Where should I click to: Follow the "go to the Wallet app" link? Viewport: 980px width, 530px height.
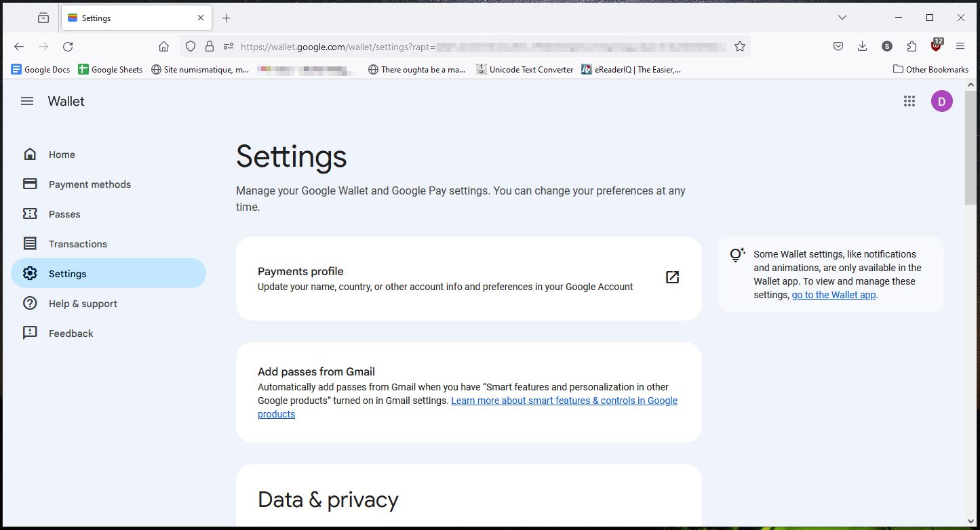click(834, 295)
